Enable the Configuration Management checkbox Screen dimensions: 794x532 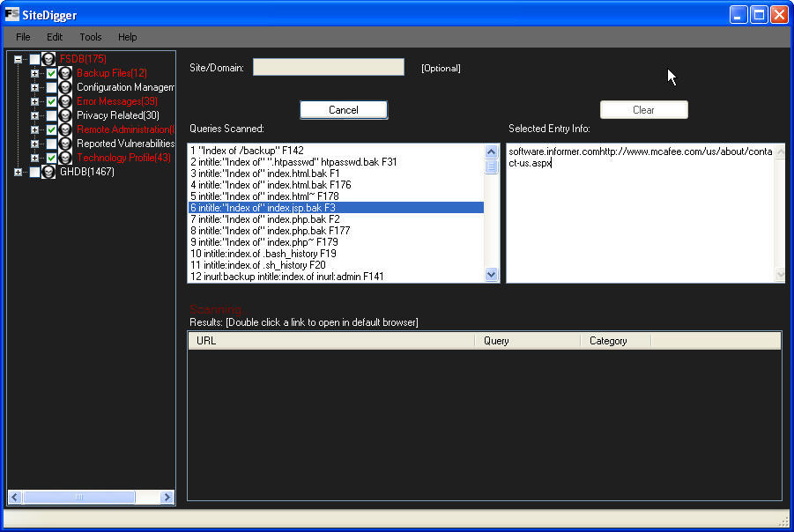click(x=51, y=87)
